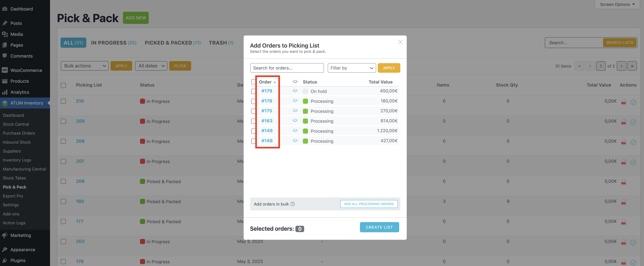The width and height of the screenshot is (644, 266).
Task: Click the CREATE LIST button
Action: [x=379, y=227]
